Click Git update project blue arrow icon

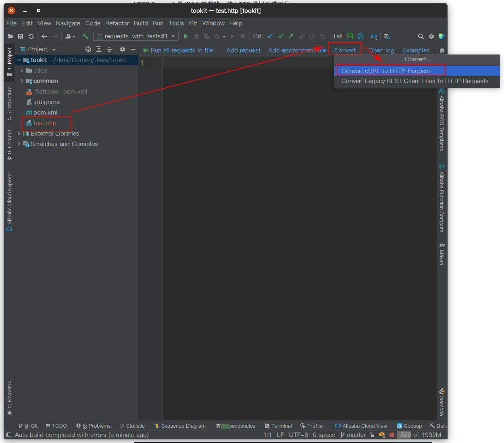coord(270,36)
